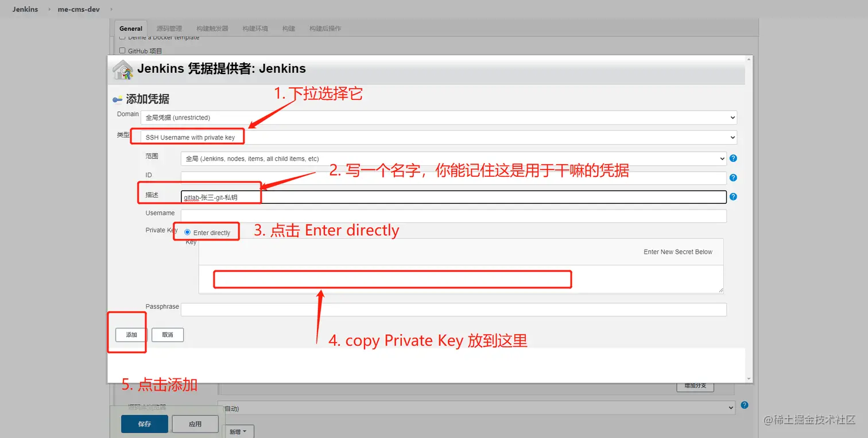Click the breadcrumb arrow after Jenkins

click(x=49, y=10)
